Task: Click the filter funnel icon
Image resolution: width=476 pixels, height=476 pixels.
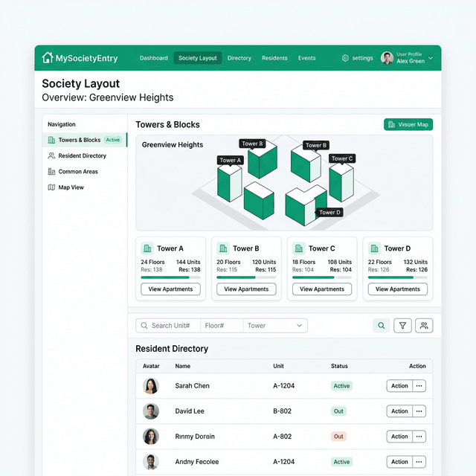Action: (x=402, y=326)
